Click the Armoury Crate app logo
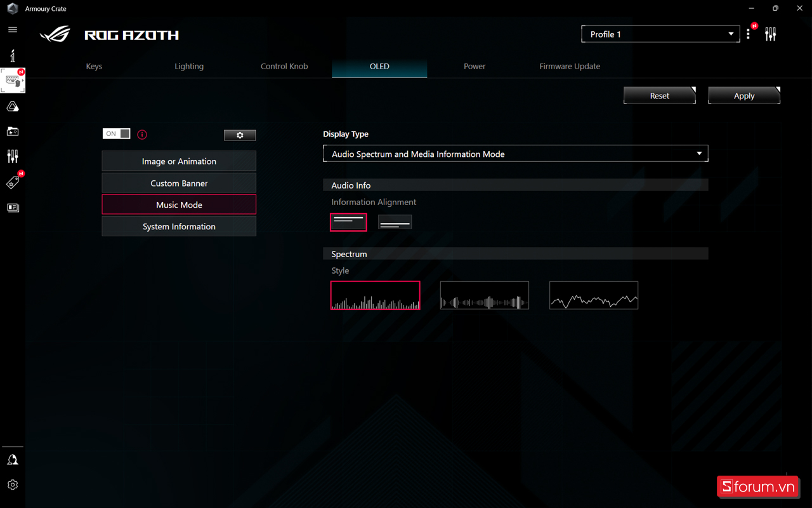 coord(12,9)
